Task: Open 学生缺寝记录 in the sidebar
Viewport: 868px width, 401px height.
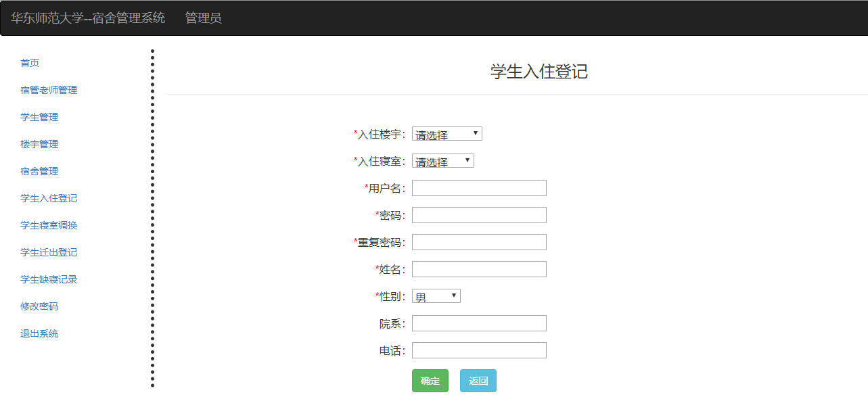Action: coord(49,279)
